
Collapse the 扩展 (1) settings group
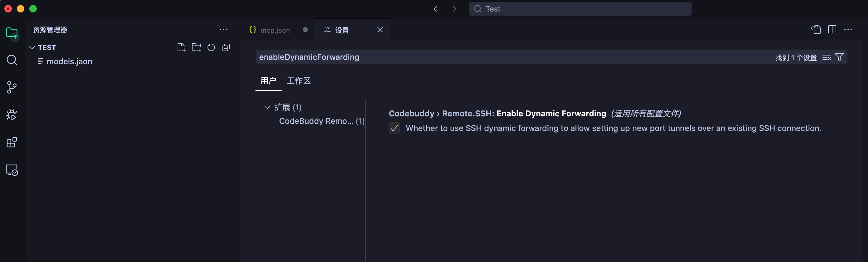(267, 107)
